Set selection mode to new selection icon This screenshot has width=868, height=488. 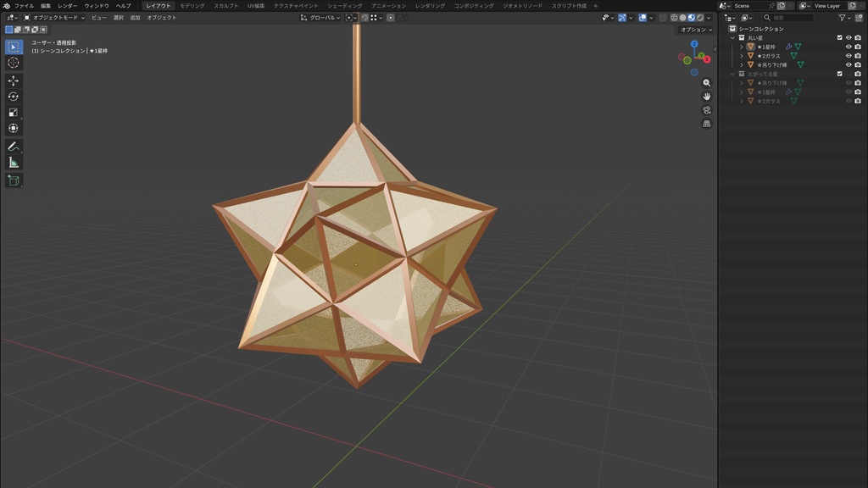click(x=8, y=30)
